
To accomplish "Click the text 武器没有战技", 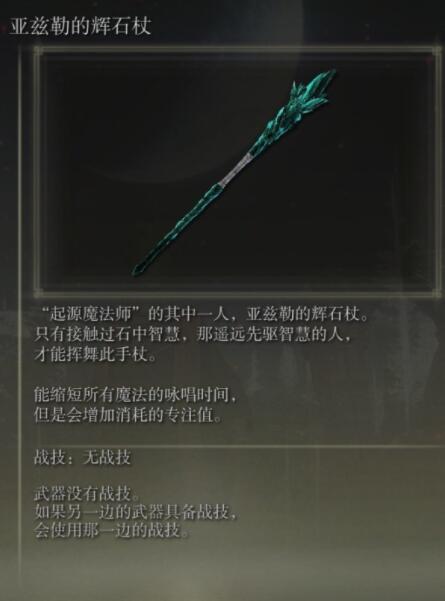I will click(x=87, y=494).
